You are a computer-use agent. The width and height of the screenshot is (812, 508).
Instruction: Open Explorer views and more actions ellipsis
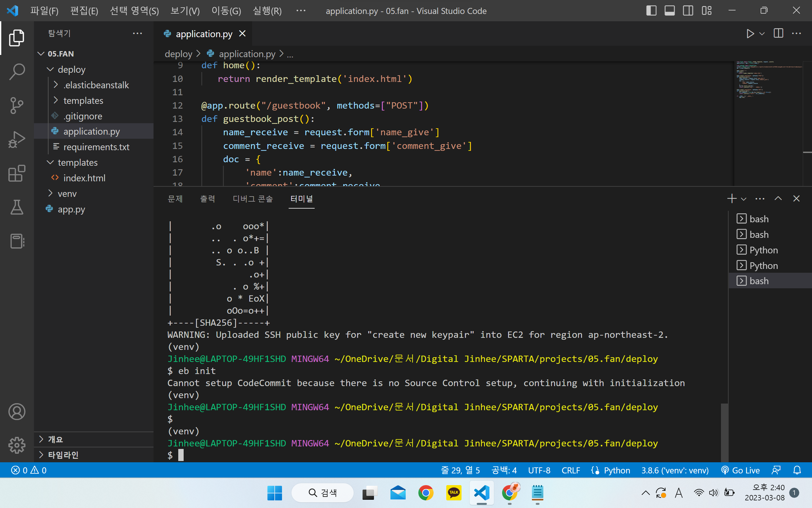[x=138, y=33]
